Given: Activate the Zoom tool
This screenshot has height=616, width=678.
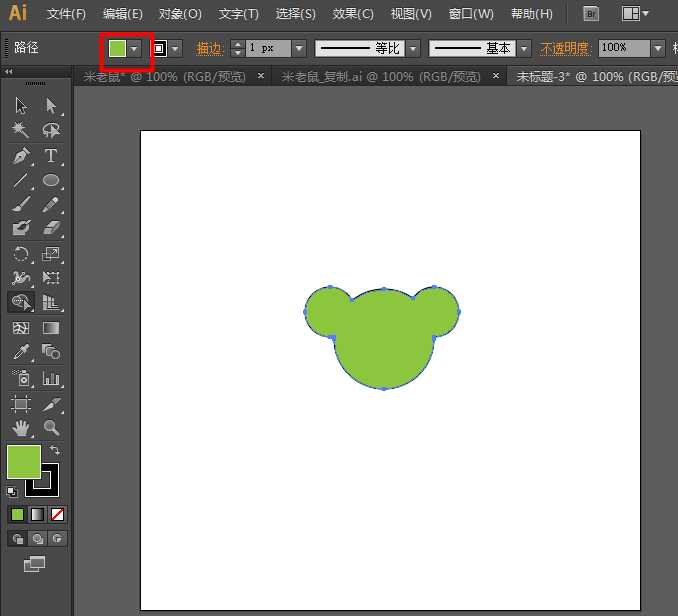Looking at the screenshot, I should pyautogui.click(x=51, y=428).
